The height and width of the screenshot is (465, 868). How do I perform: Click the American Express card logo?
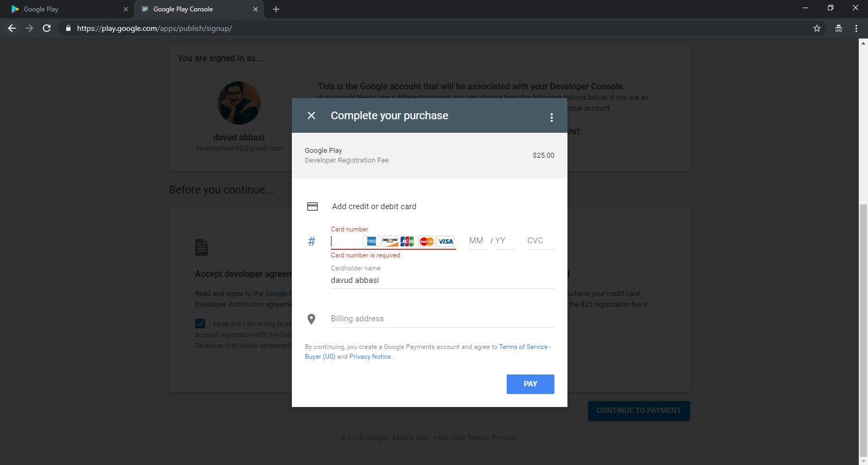[x=372, y=241]
